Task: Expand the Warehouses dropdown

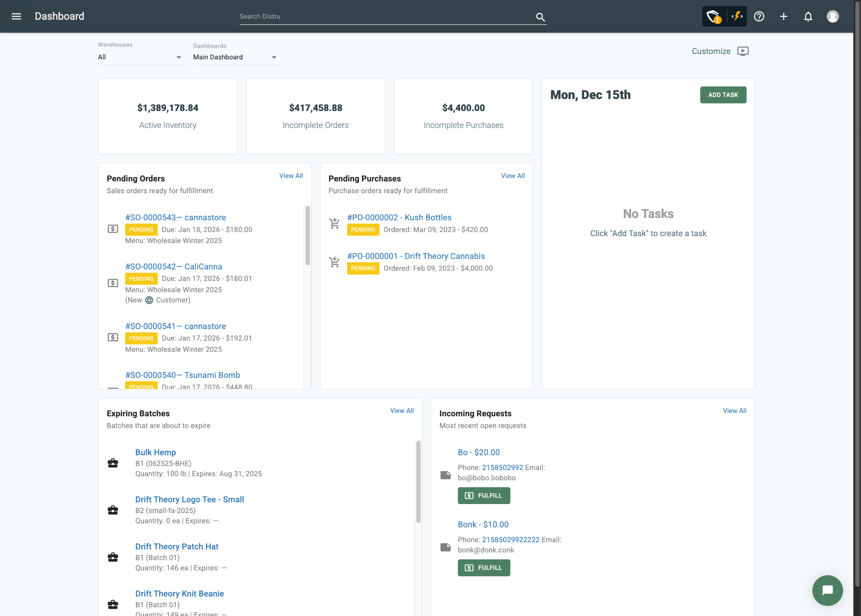Action: pyautogui.click(x=141, y=57)
